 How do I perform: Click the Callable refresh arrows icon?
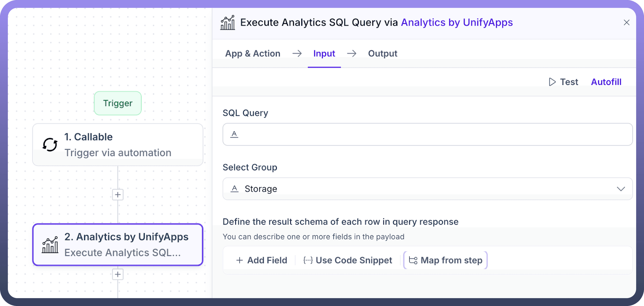50,145
